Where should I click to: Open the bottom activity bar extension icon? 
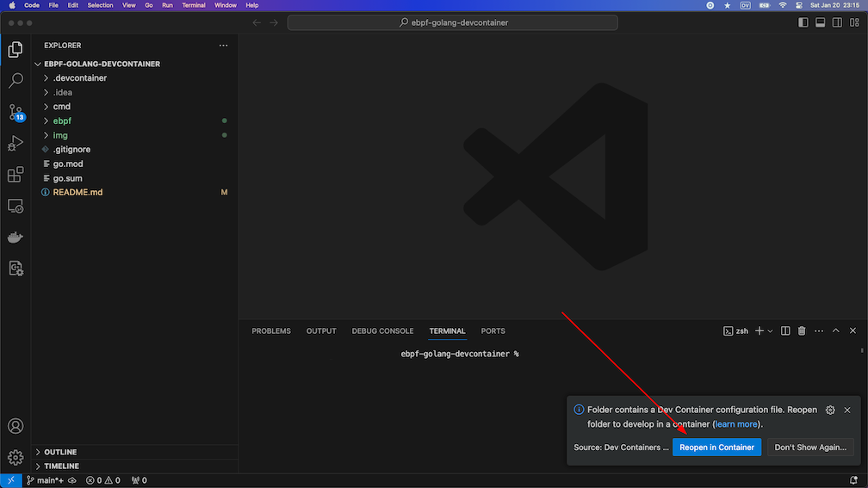tap(15, 269)
